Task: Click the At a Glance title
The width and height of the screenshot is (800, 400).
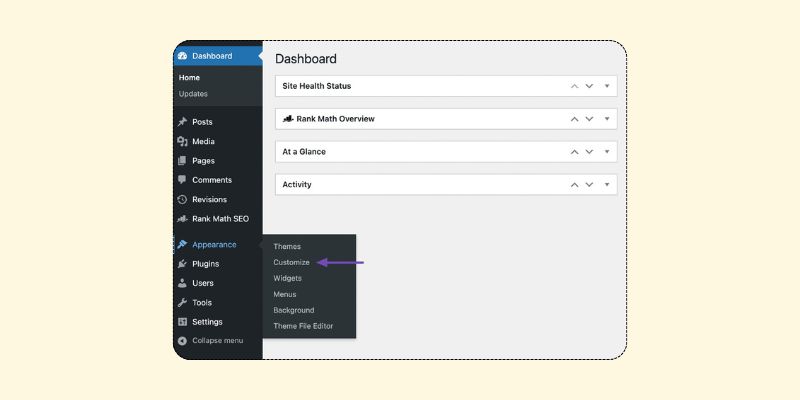Action: [x=304, y=152]
